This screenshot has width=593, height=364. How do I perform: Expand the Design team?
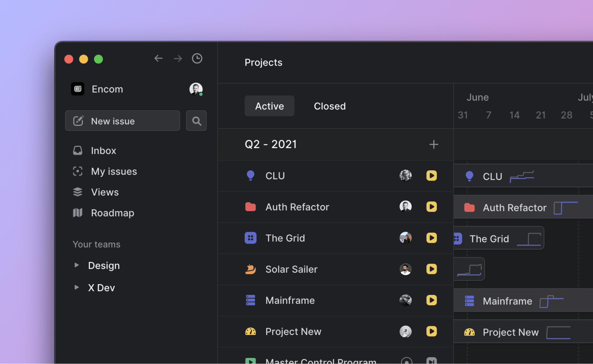(x=77, y=265)
